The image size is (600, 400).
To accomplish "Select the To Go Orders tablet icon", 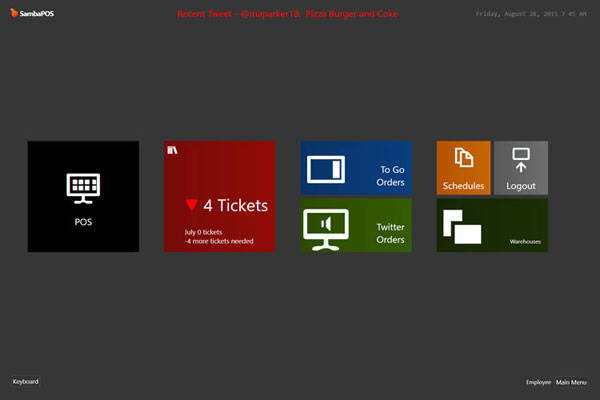I will pos(327,169).
